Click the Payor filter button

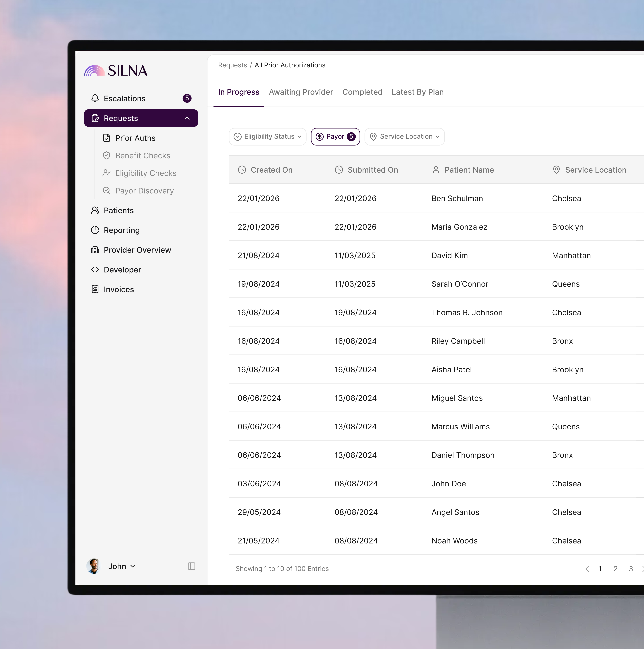[x=335, y=137]
